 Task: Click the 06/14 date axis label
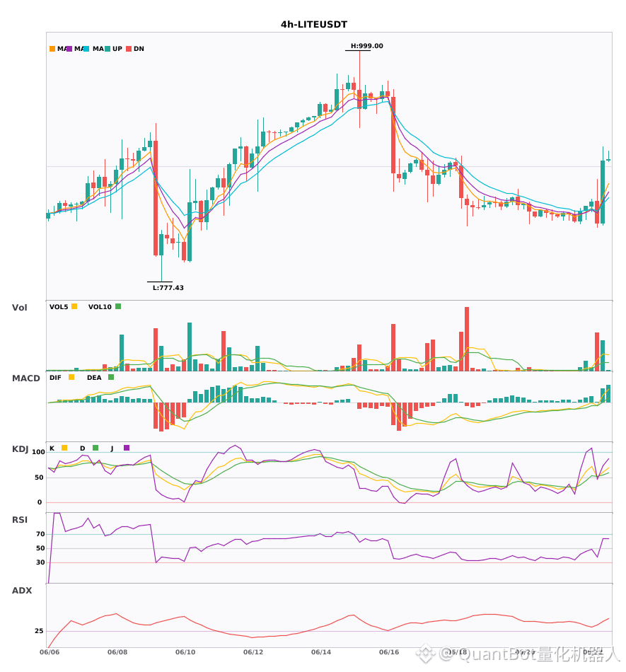click(321, 652)
